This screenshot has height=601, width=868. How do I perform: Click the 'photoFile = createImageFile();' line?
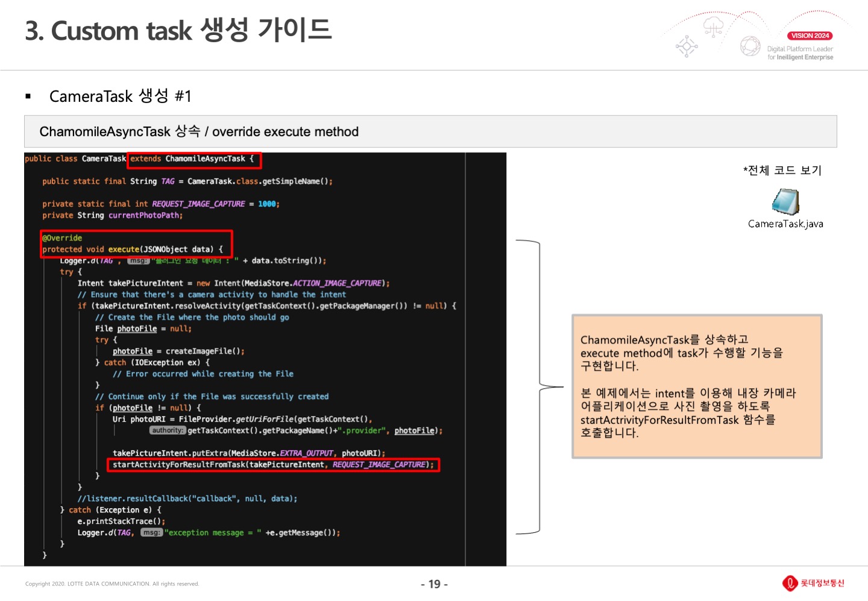point(178,351)
